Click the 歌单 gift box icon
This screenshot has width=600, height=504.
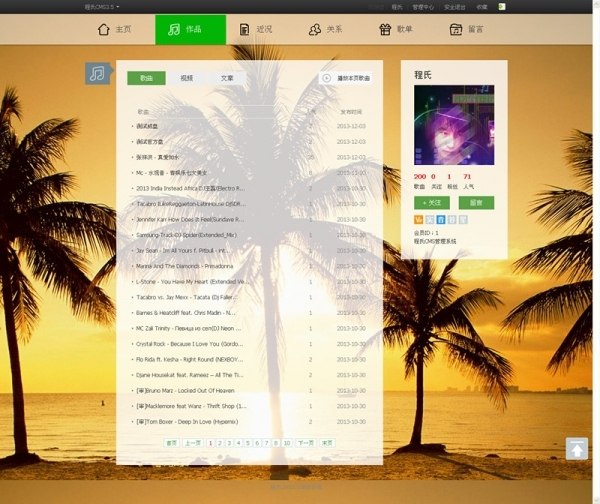[385, 30]
